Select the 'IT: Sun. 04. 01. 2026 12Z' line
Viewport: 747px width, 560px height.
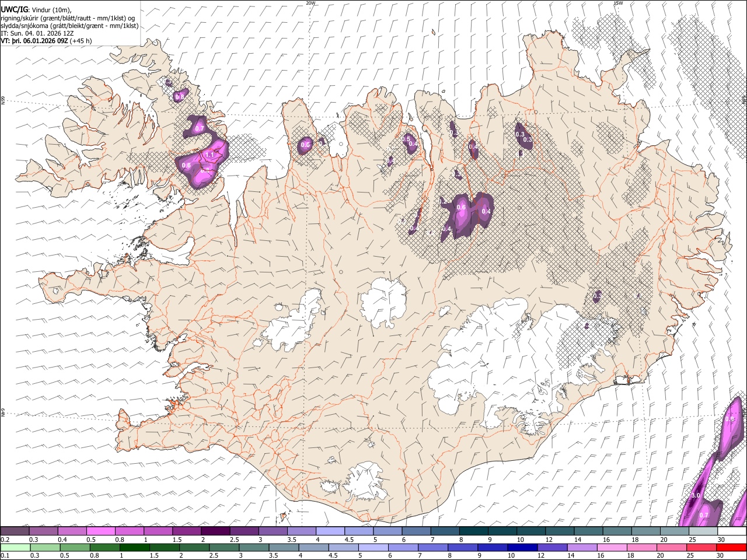(37, 33)
